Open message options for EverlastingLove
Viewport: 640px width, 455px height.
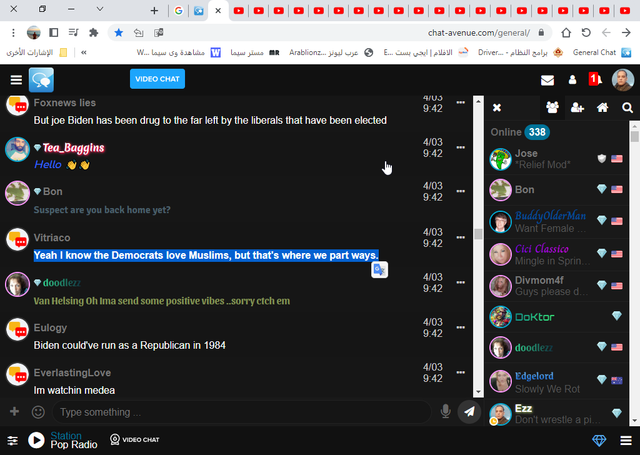460,372
